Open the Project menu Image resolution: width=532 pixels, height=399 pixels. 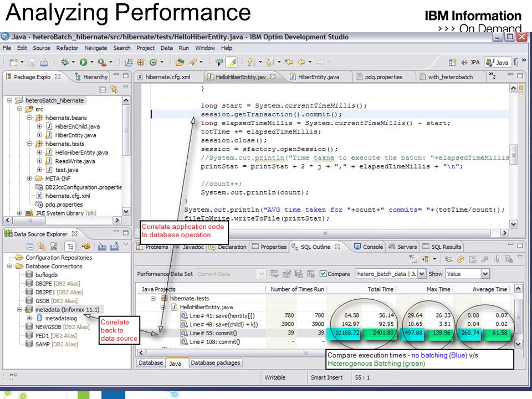(146, 48)
